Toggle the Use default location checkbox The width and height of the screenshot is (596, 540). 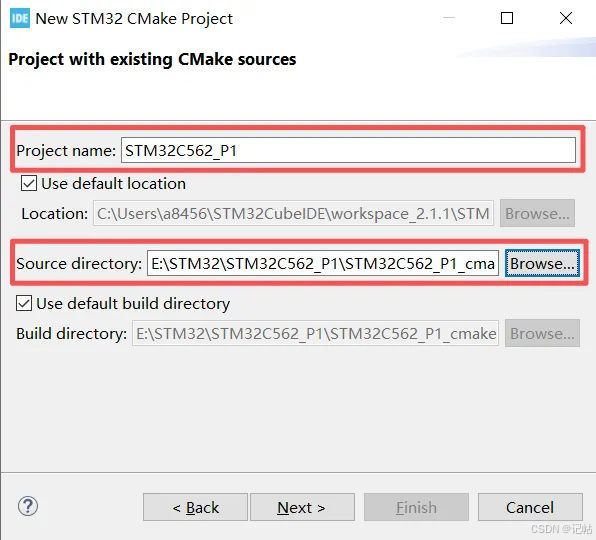29,183
